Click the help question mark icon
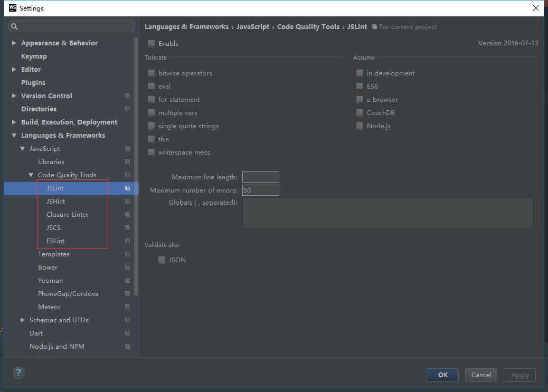The image size is (548, 392). (18, 373)
